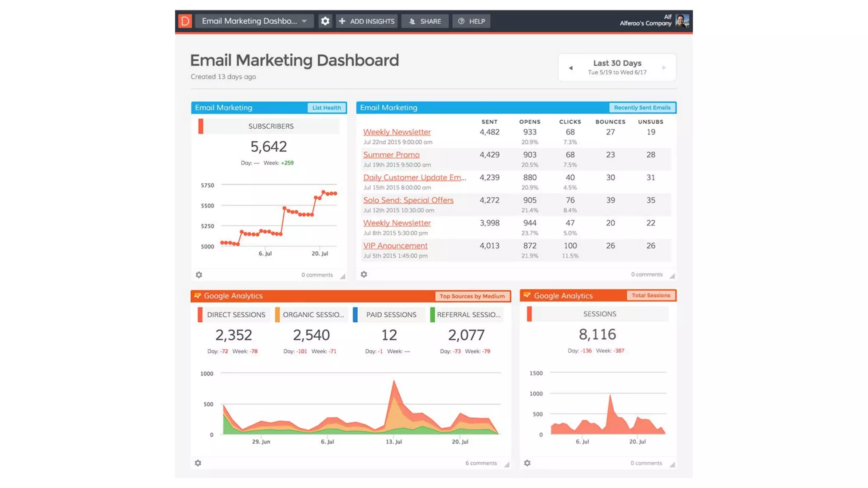Image resolution: width=868 pixels, height=488 pixels.
Task: Go to next date range arrow
Action: (664, 68)
